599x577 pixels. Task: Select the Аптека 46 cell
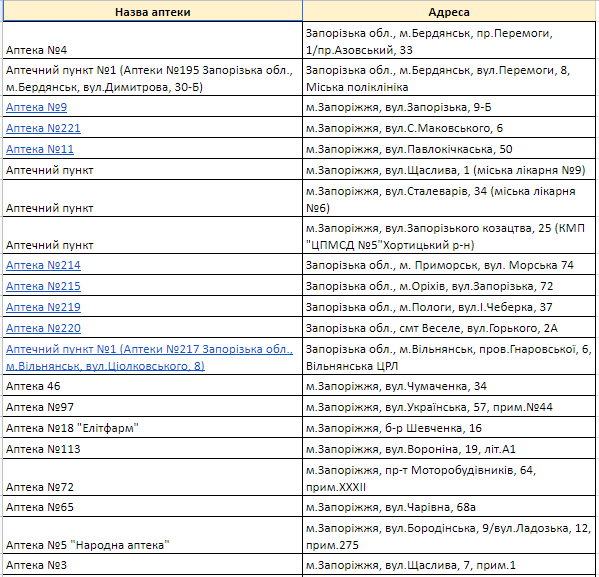[152, 386]
